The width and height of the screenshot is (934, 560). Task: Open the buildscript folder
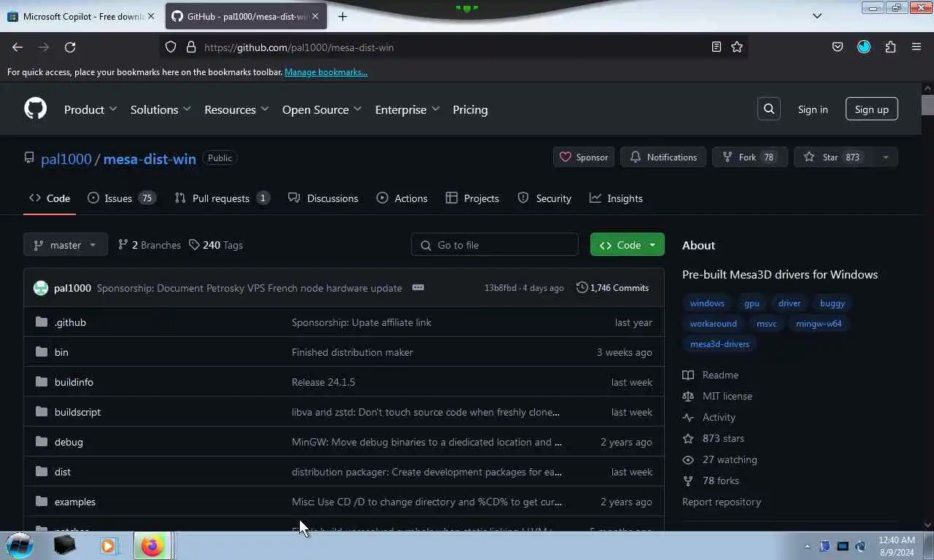(x=77, y=412)
